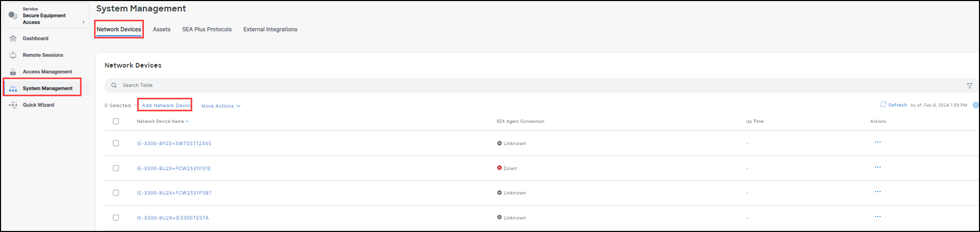
Task: Open actions menu for IE-3300-8P2S+SWTEST12345
Action: pyautogui.click(x=878, y=142)
